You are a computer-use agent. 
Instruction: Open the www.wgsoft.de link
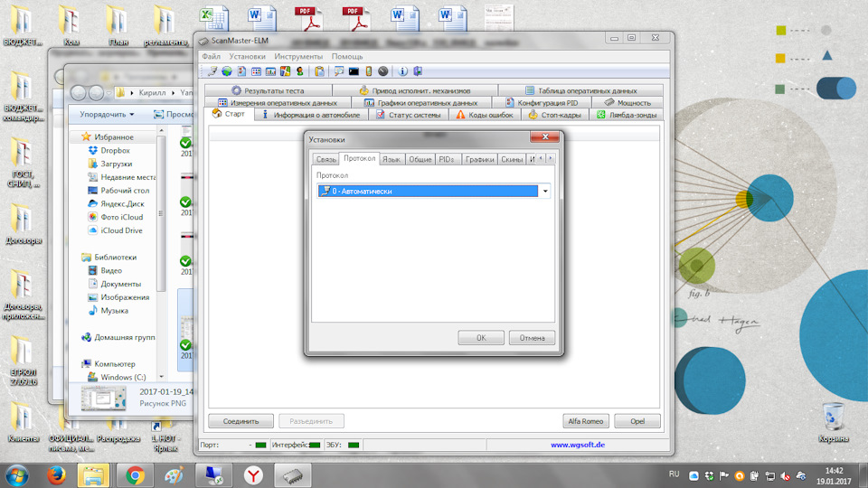(578, 445)
